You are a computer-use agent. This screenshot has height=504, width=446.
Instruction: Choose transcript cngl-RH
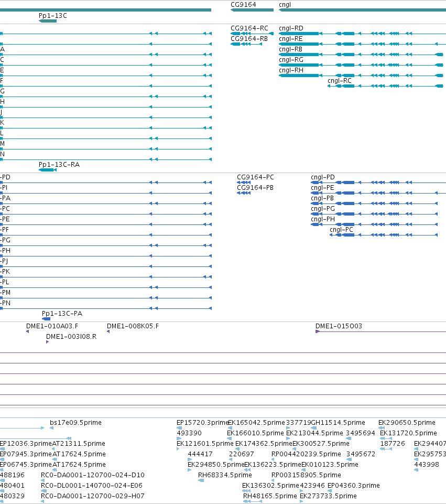pos(291,70)
